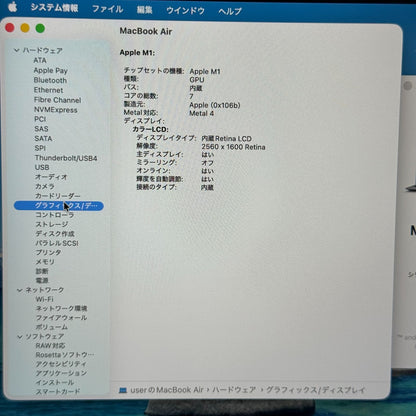This screenshot has height=416, width=416.
Task: Click the ハードウェア section label
Action: point(43,51)
